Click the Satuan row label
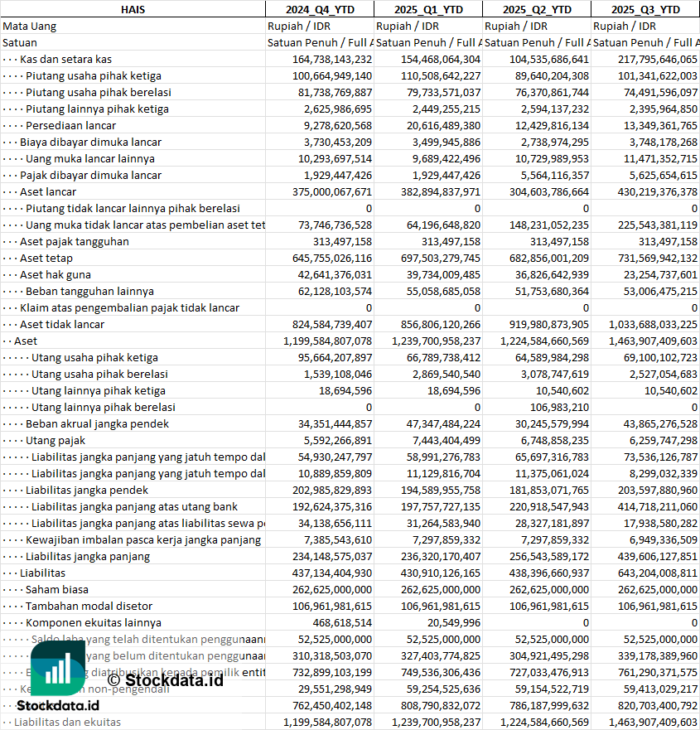 [x=20, y=42]
